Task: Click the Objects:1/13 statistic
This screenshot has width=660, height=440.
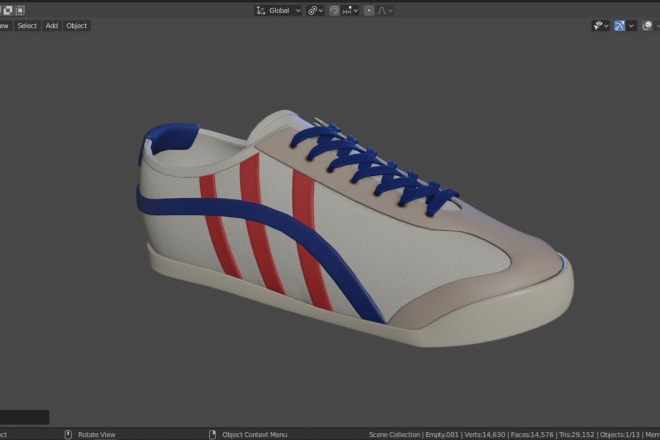Action: click(x=620, y=435)
